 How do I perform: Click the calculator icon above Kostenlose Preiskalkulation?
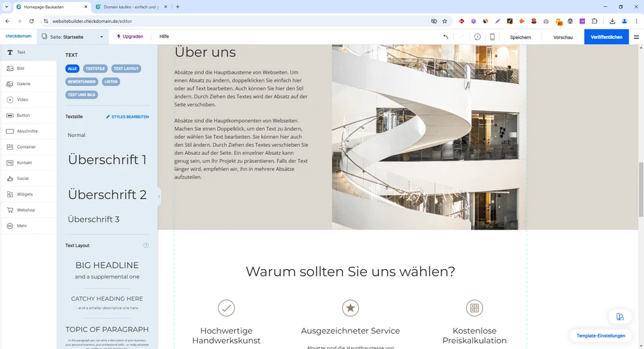coord(474,308)
